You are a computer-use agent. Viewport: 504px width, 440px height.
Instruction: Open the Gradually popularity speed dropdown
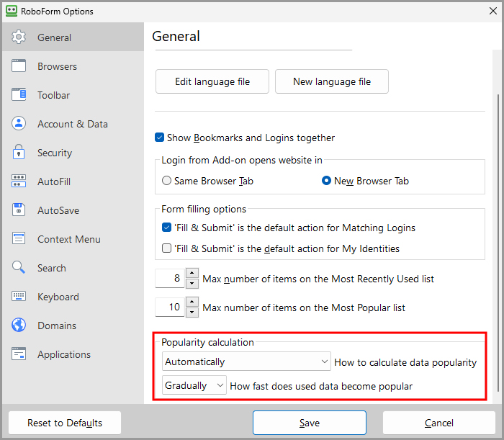[194, 385]
